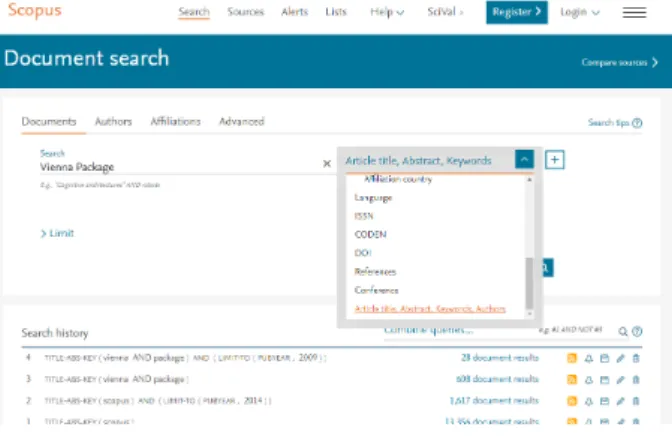This screenshot has width=672, height=436.
Task: Select References option in dropdown
Action: coord(375,272)
